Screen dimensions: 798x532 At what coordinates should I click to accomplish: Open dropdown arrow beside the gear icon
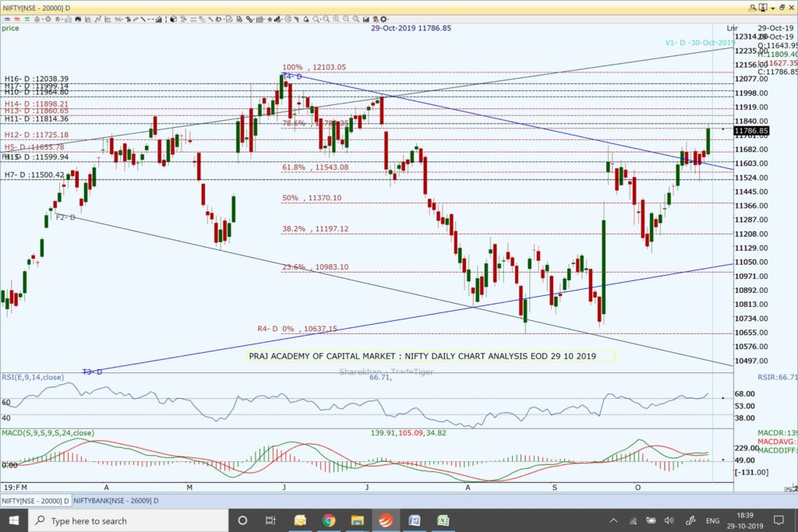pyautogui.click(x=388, y=19)
